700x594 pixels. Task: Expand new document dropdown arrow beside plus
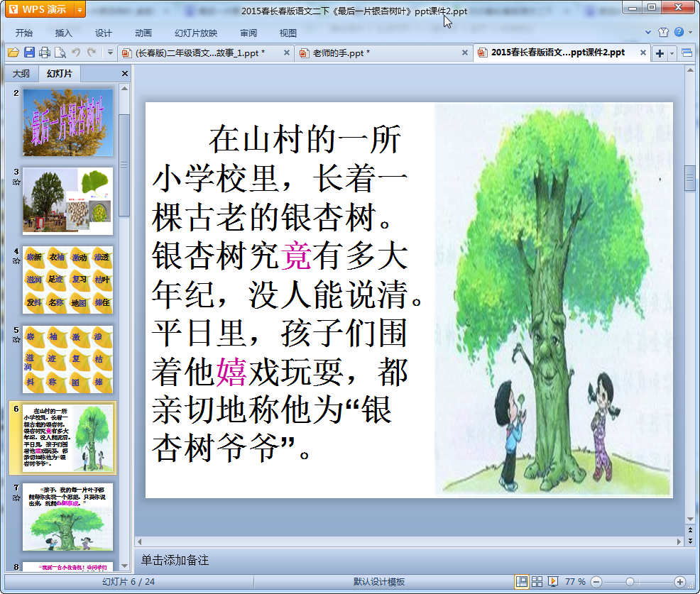point(672,53)
